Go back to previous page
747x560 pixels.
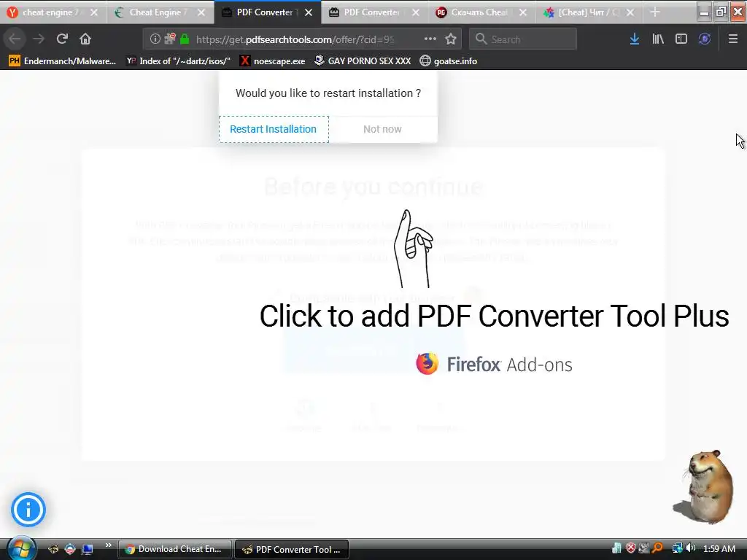coord(15,39)
